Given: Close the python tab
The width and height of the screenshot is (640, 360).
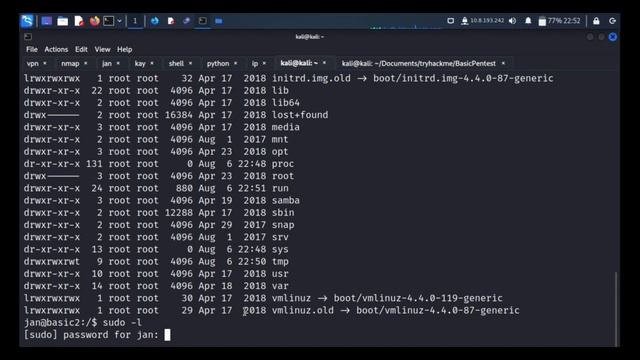Looking at the screenshot, I should pos(236,63).
